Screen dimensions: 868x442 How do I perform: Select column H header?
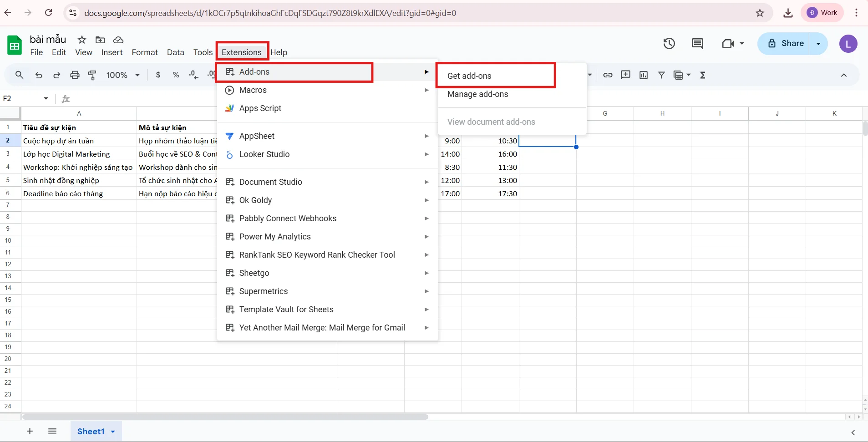[662, 113]
